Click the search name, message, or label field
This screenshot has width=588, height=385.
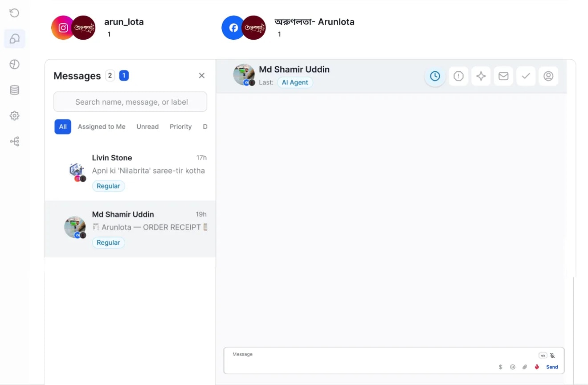point(130,102)
